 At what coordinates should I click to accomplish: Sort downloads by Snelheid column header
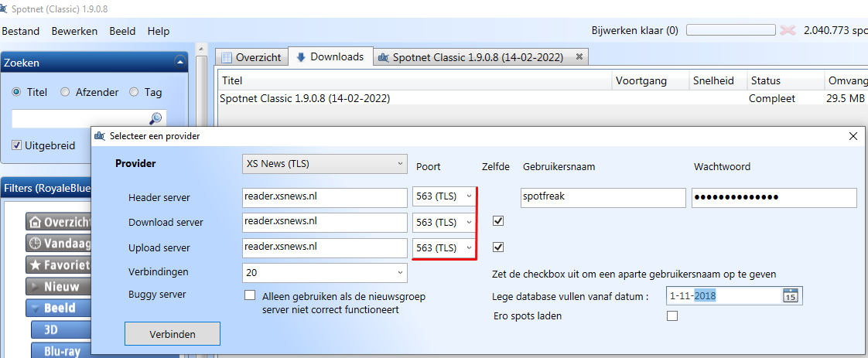click(718, 80)
